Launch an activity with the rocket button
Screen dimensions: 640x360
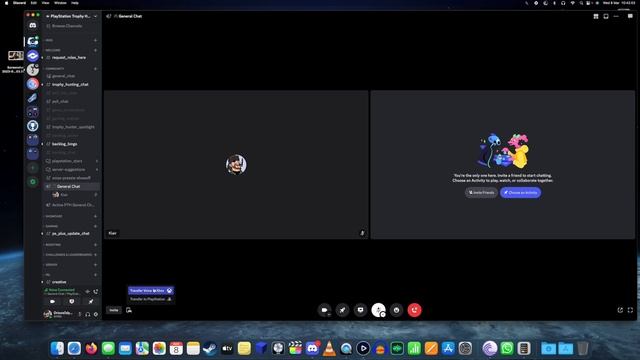pos(342,310)
